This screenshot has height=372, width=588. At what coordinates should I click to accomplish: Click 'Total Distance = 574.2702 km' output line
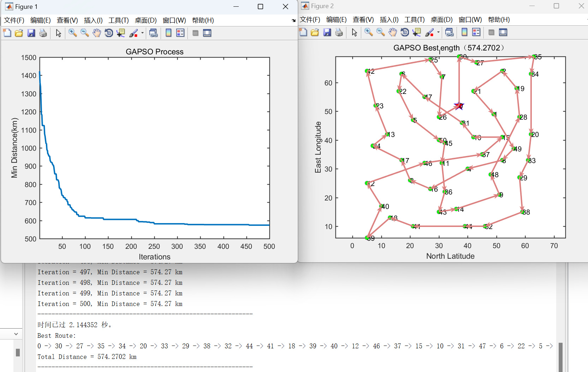[87, 357]
